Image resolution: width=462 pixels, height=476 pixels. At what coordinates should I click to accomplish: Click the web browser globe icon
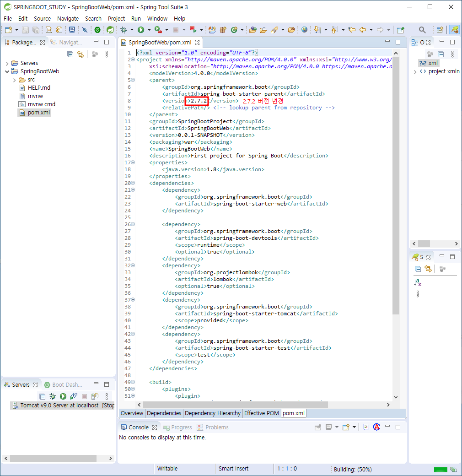pyautogui.click(x=304, y=30)
